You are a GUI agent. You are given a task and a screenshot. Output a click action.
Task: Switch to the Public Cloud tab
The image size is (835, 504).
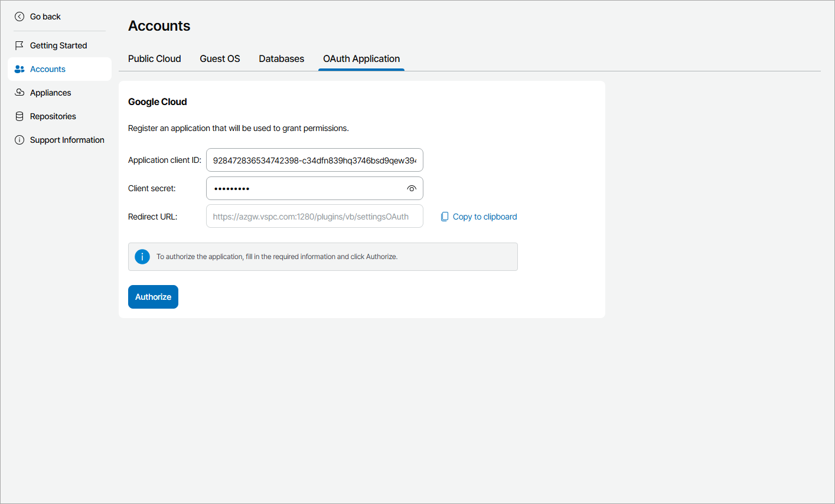[155, 58]
